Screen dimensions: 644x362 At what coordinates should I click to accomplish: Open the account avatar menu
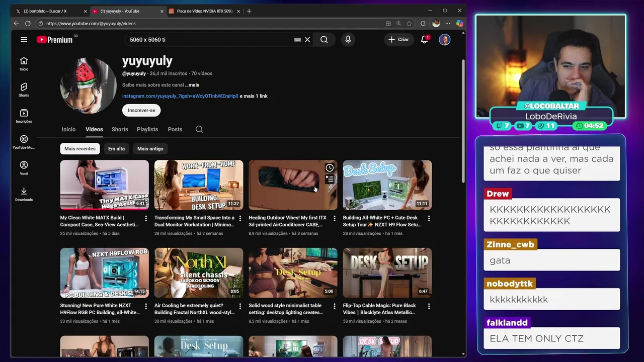tap(444, 40)
